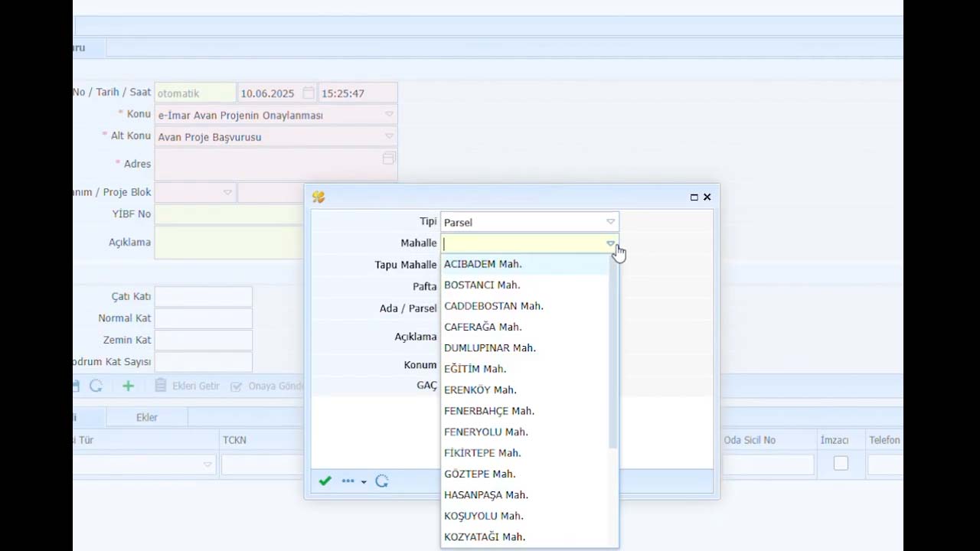This screenshot has height=551, width=980.
Task: Select GÖZTEPE Mah. from the list
Action: (x=525, y=474)
